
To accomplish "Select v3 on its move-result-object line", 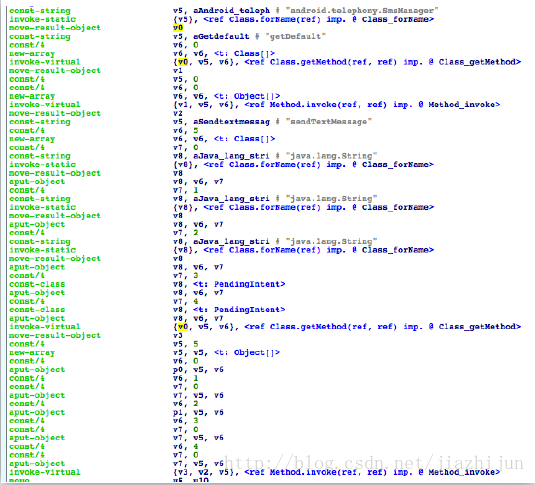I will point(178,336).
